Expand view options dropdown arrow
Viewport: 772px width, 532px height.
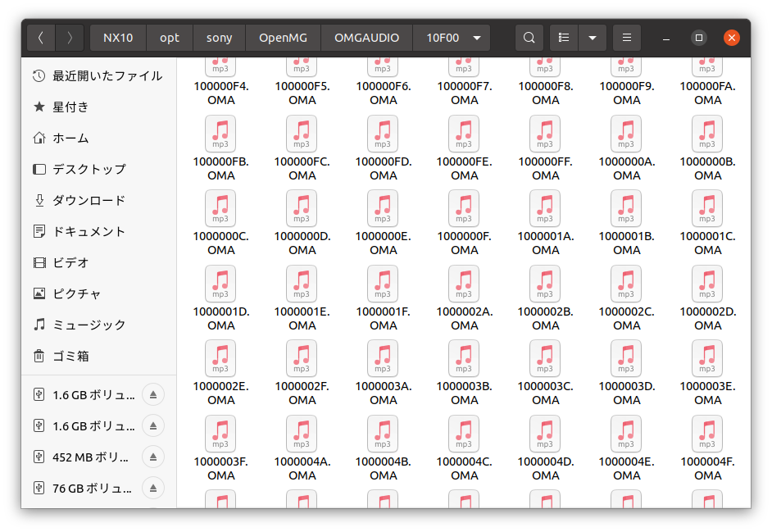(x=593, y=38)
